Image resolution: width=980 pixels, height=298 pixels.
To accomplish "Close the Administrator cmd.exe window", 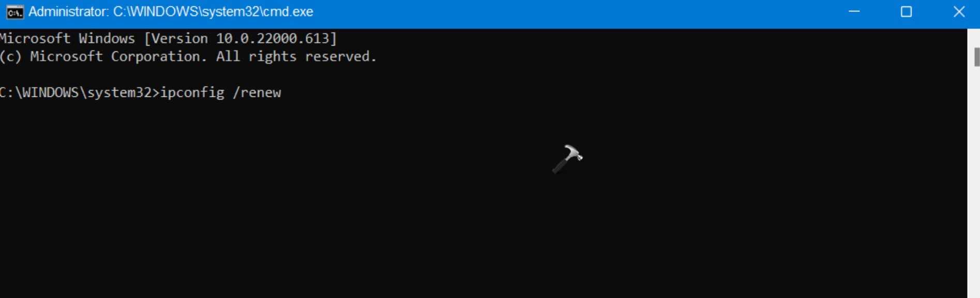I will coord(959,12).
